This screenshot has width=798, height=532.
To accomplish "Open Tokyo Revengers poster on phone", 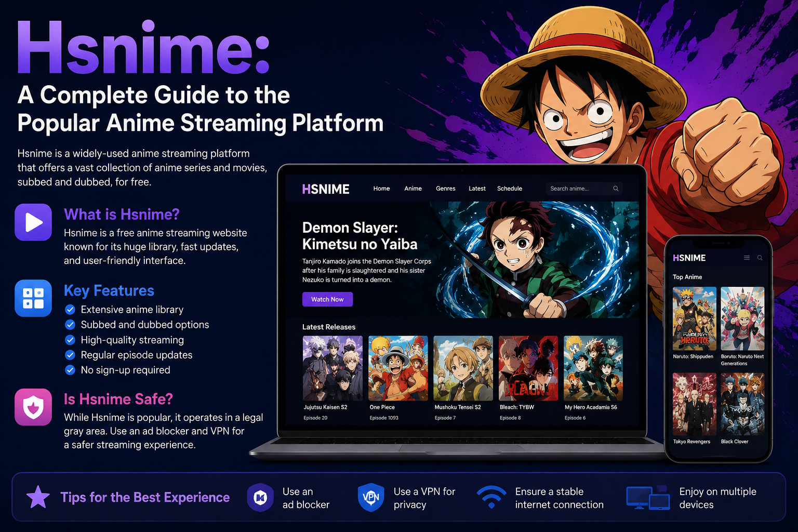I will point(695,404).
